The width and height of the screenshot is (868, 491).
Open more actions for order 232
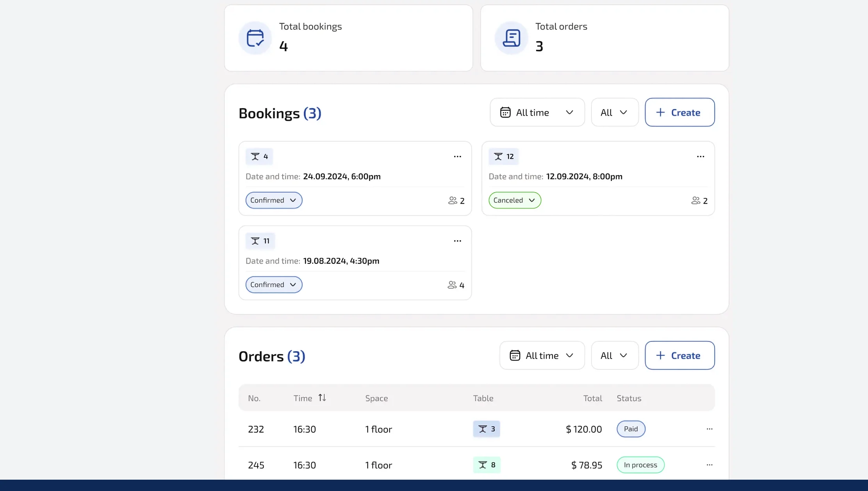[x=709, y=429]
